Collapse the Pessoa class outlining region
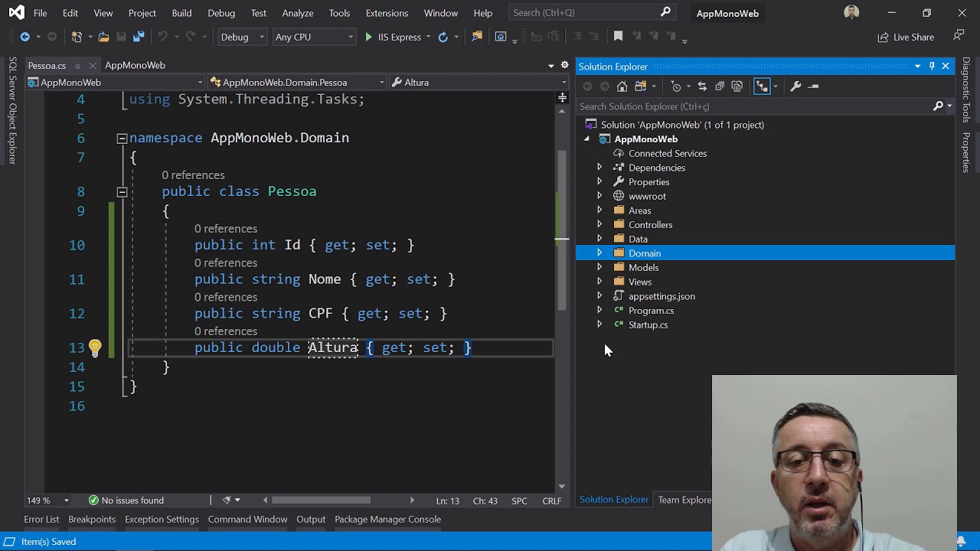 pyautogui.click(x=122, y=191)
